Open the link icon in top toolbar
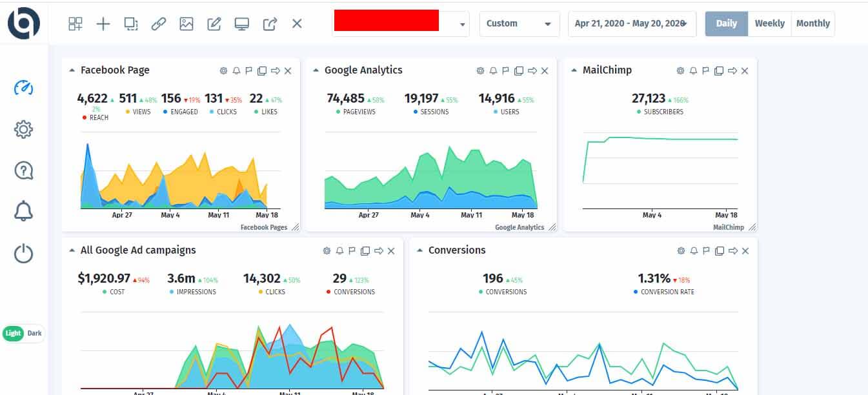Viewport: 868px width, 395px height. click(159, 24)
